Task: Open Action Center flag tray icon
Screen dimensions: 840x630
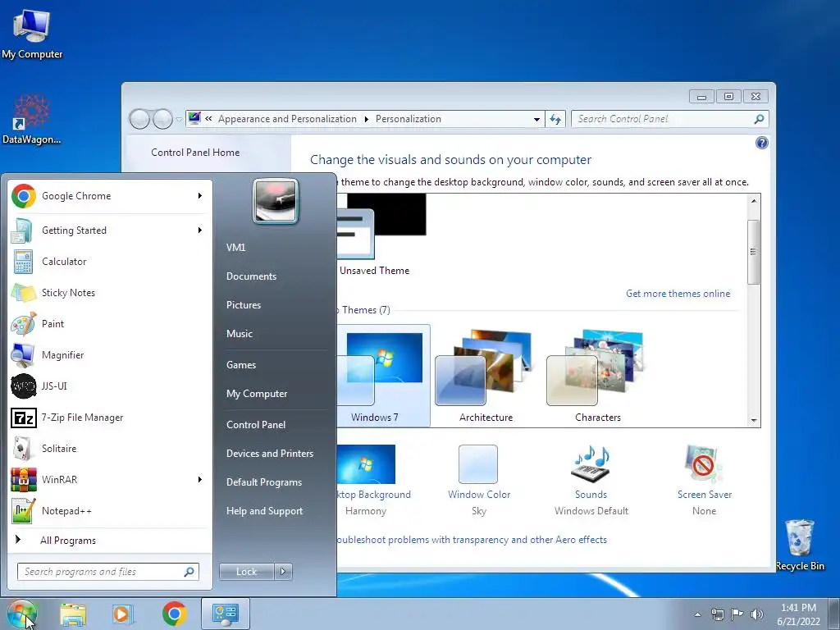Action: [x=737, y=614]
